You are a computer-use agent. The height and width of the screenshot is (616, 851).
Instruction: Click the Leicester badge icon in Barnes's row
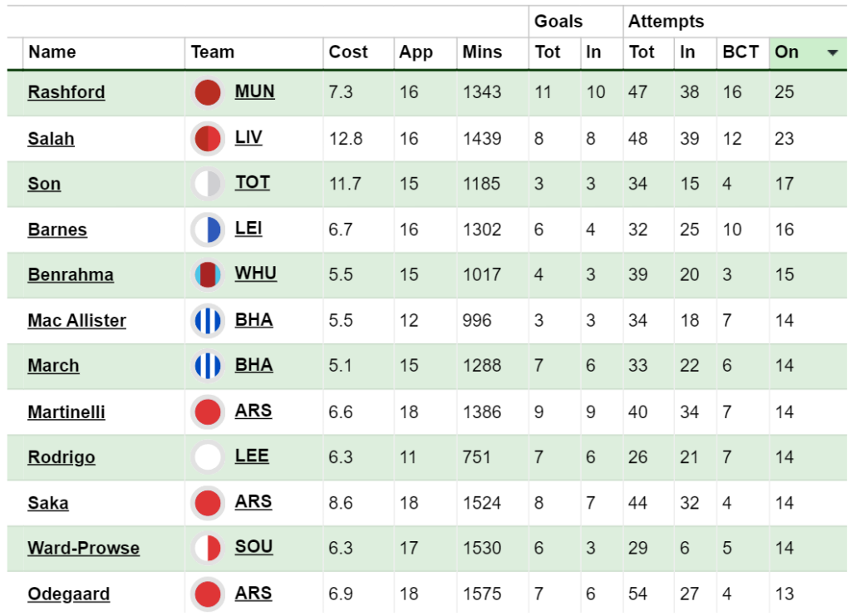tap(207, 229)
